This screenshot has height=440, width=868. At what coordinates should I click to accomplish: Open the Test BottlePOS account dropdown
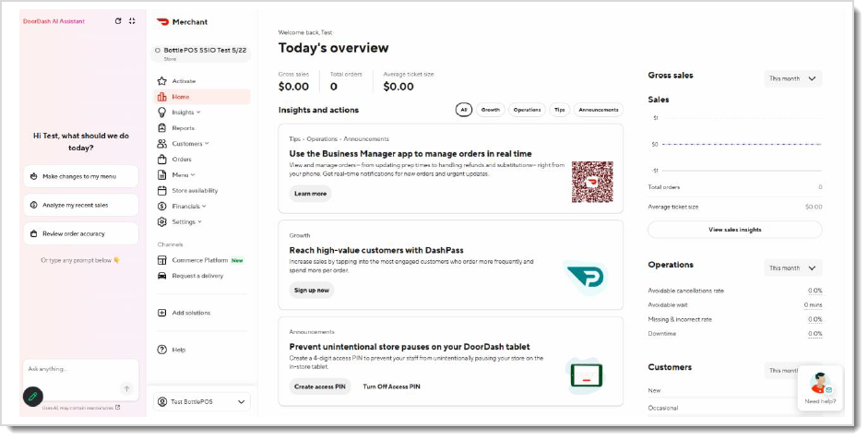pos(202,402)
